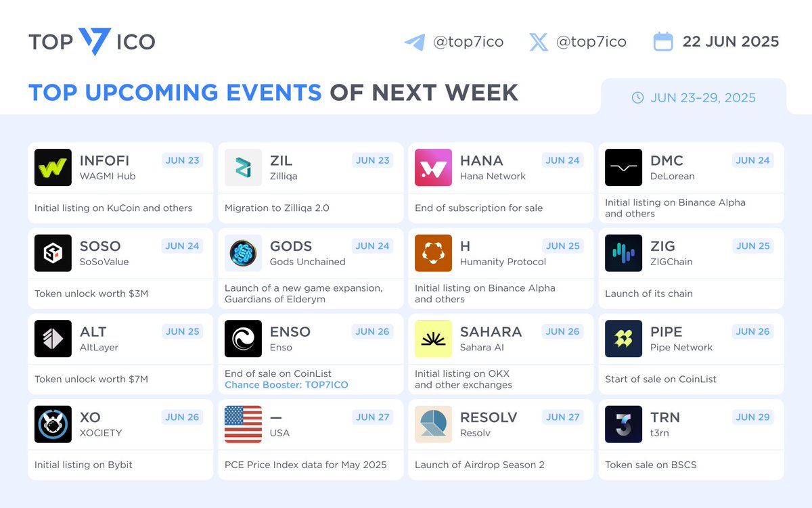Click the JUN 27 badge on RESOLV card
This screenshot has height=508, width=812.
point(563,417)
